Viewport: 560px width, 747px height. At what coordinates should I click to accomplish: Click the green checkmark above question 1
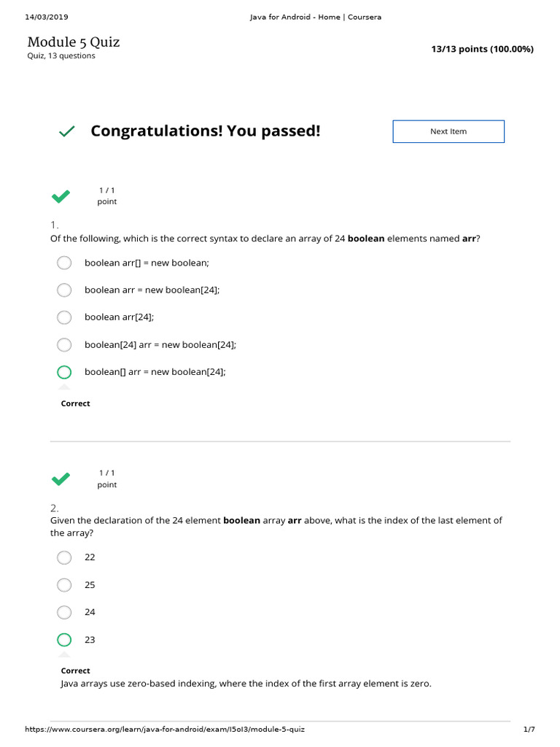click(61, 196)
